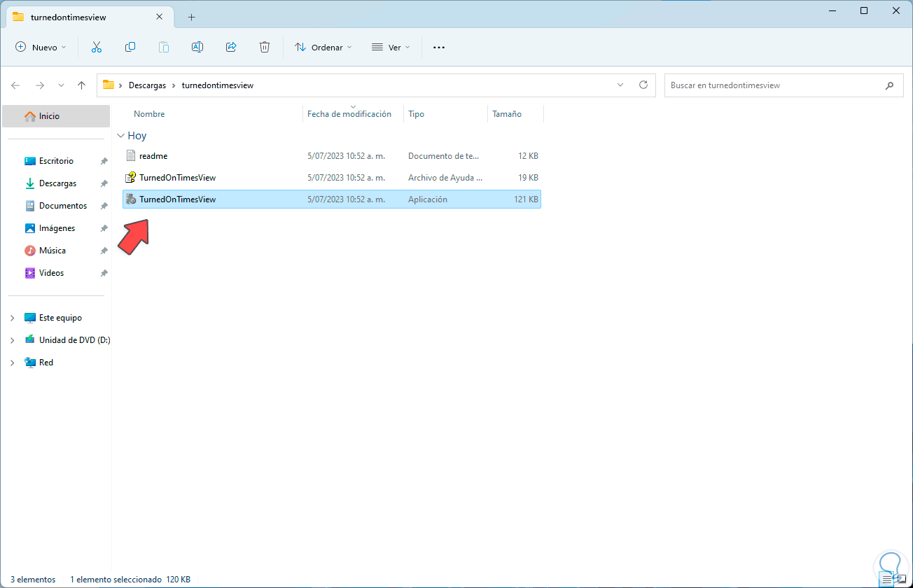The height and width of the screenshot is (588, 913).
Task: Open Escritorio in navigation pane
Action: (56, 161)
